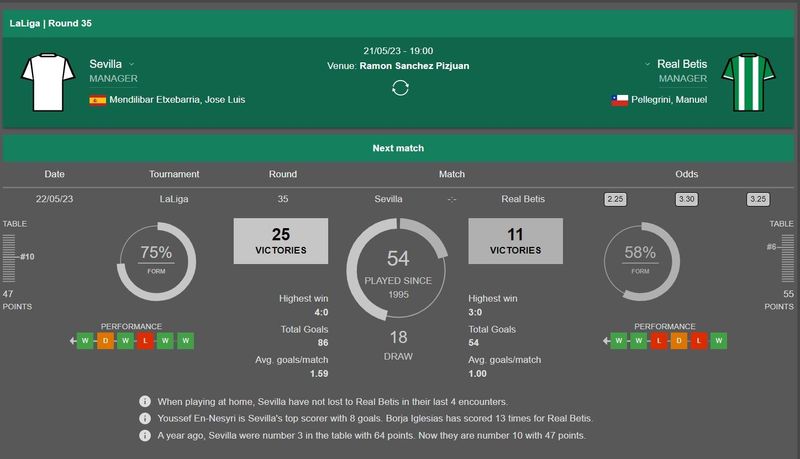Click Real Betis performance left arrow
800x459 pixels.
606,341
